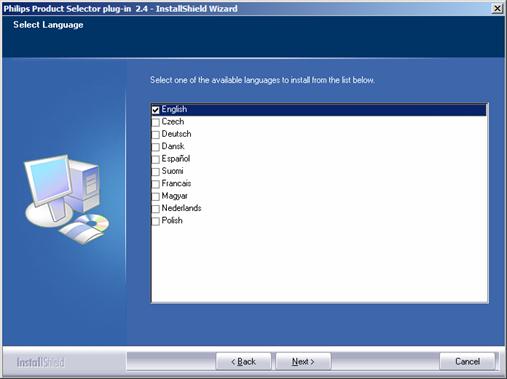The image size is (507, 379).
Task: Enable the Deutsch checkbox
Action: click(x=155, y=135)
